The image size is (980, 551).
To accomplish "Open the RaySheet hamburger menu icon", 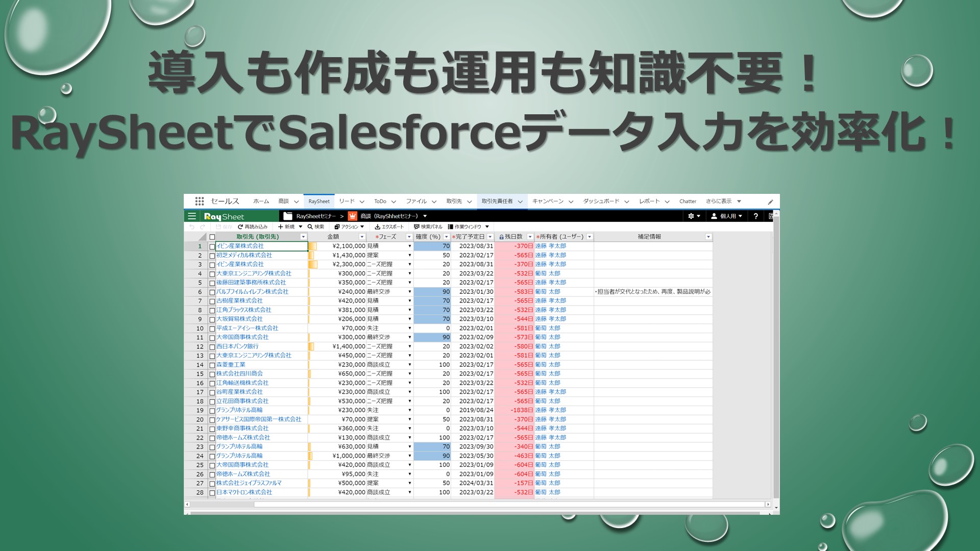I will coord(192,216).
